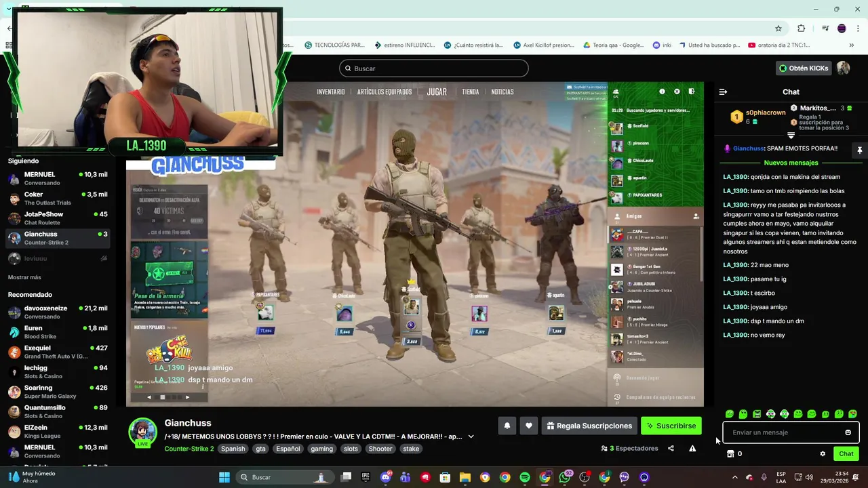Send the message with the green Chat button
This screenshot has height=488, width=868.
pyautogui.click(x=846, y=453)
